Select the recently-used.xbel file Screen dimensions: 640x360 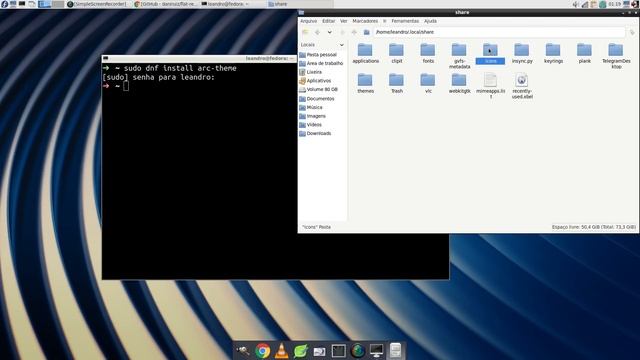pos(522,86)
